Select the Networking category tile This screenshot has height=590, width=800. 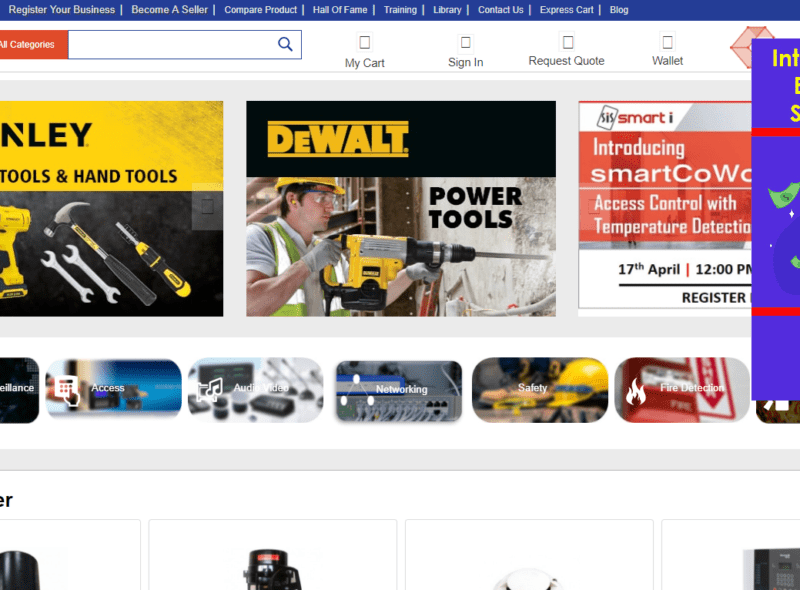(x=399, y=391)
